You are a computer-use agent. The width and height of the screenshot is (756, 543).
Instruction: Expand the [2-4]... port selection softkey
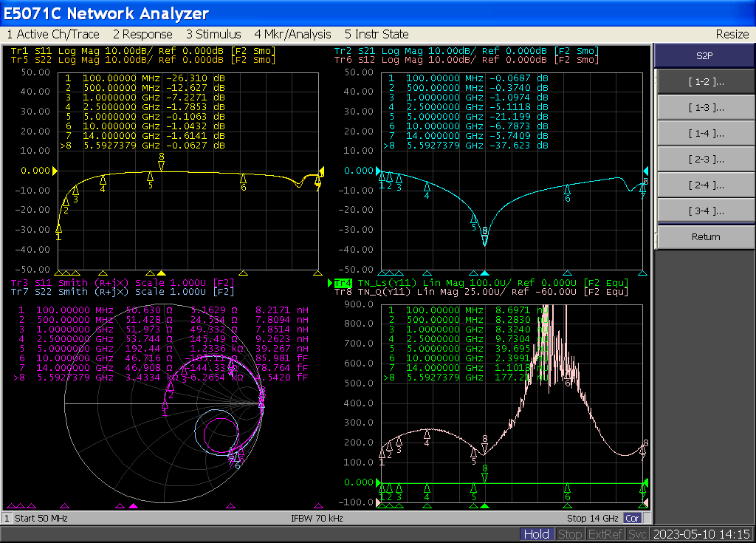(705, 185)
